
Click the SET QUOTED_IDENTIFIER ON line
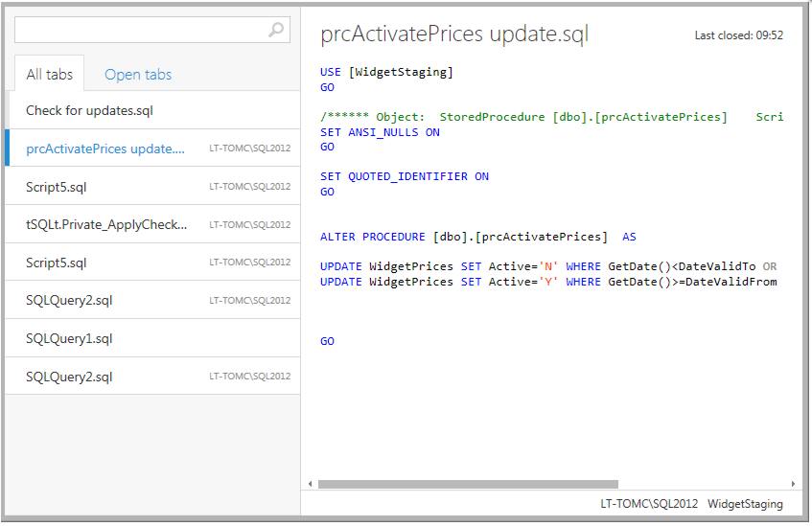pos(404,176)
